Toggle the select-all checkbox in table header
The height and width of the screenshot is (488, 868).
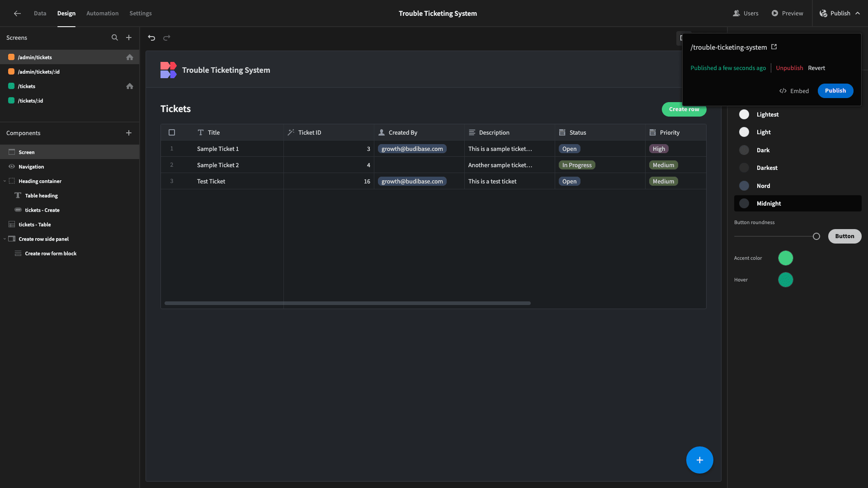click(172, 132)
